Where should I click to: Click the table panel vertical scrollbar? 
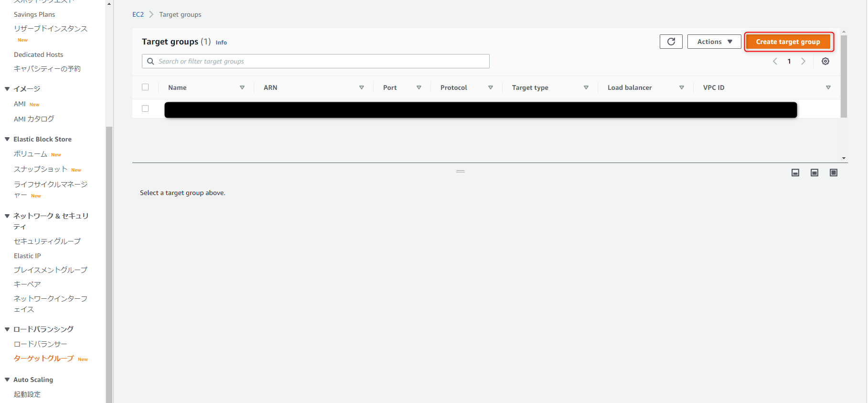(x=844, y=76)
